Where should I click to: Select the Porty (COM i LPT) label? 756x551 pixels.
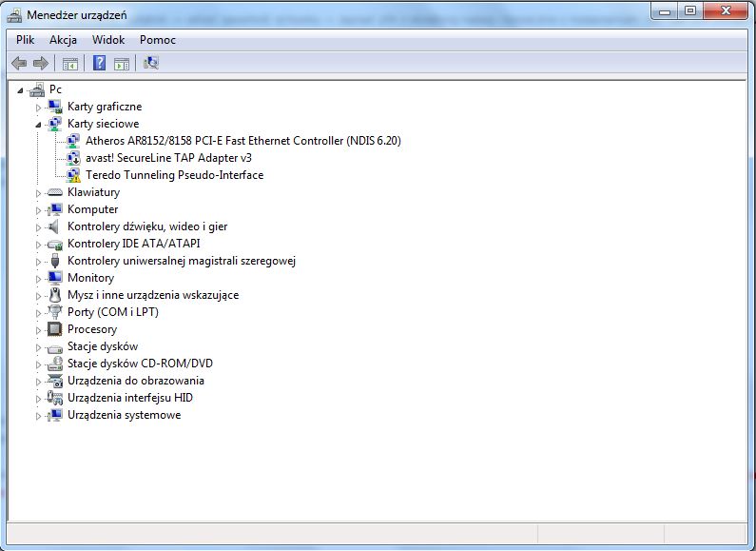point(113,312)
